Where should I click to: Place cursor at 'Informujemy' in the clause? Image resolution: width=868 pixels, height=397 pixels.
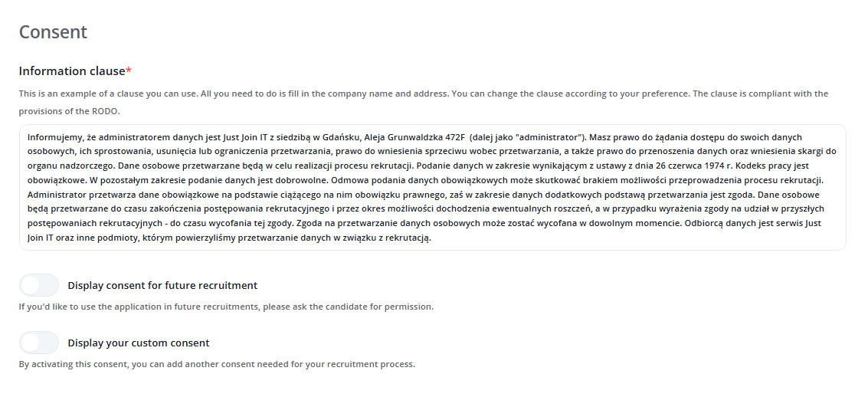point(53,137)
